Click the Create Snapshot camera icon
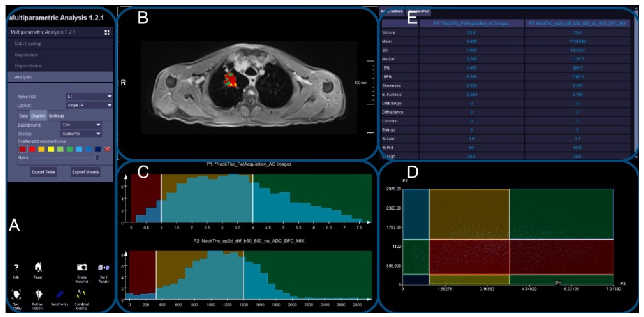The height and width of the screenshot is (317, 644). (82, 267)
